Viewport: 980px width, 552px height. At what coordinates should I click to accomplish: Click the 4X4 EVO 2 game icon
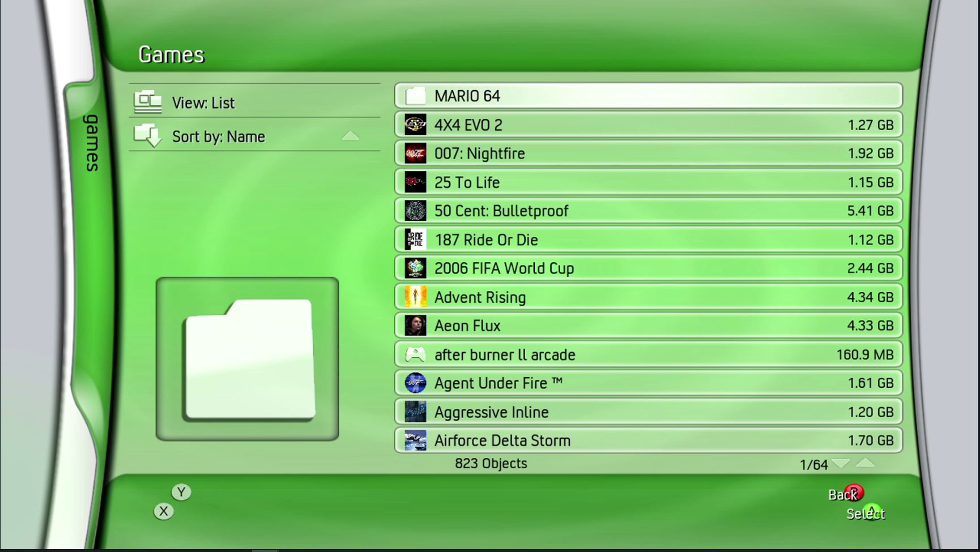(x=415, y=125)
